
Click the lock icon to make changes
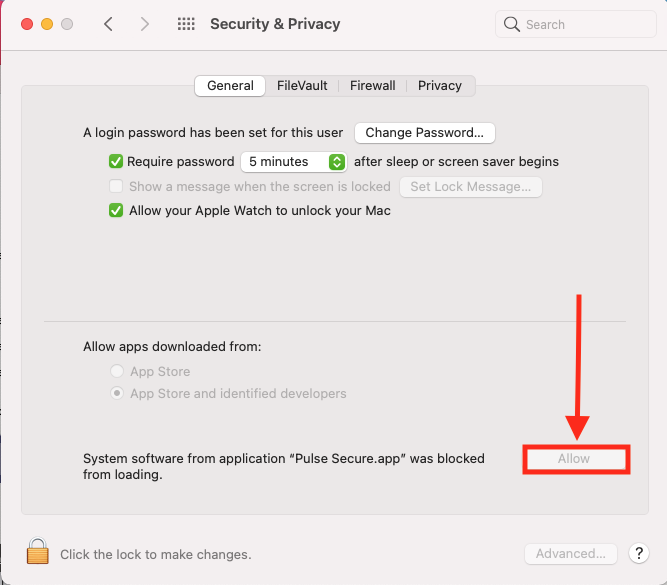point(38,552)
